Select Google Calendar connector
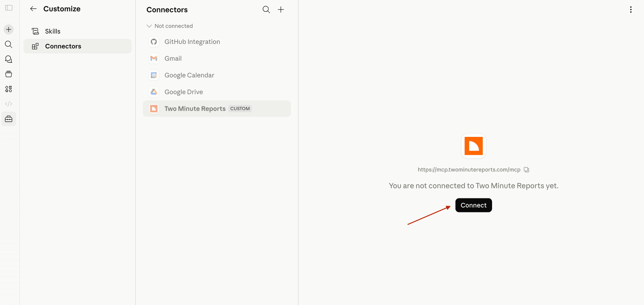644x305 pixels. (217, 75)
